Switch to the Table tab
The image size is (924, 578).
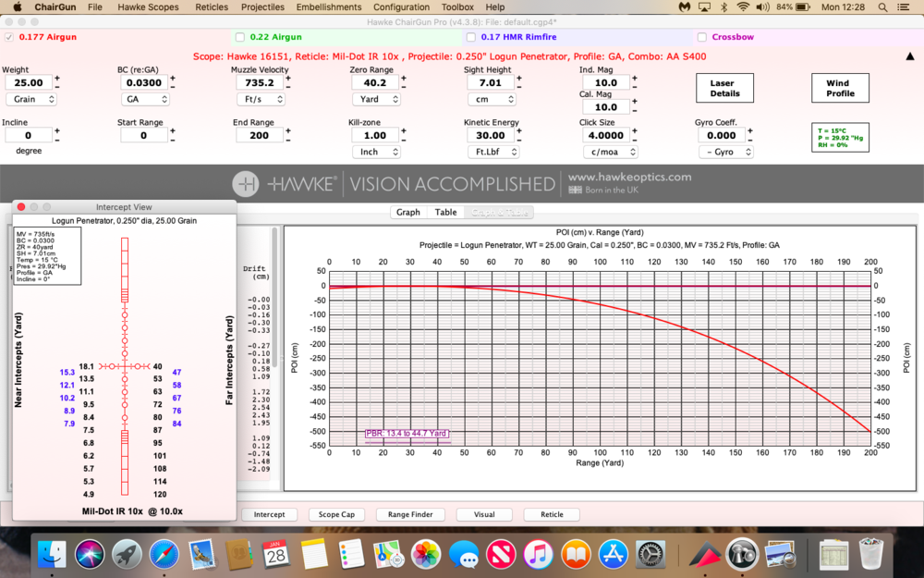pos(445,213)
